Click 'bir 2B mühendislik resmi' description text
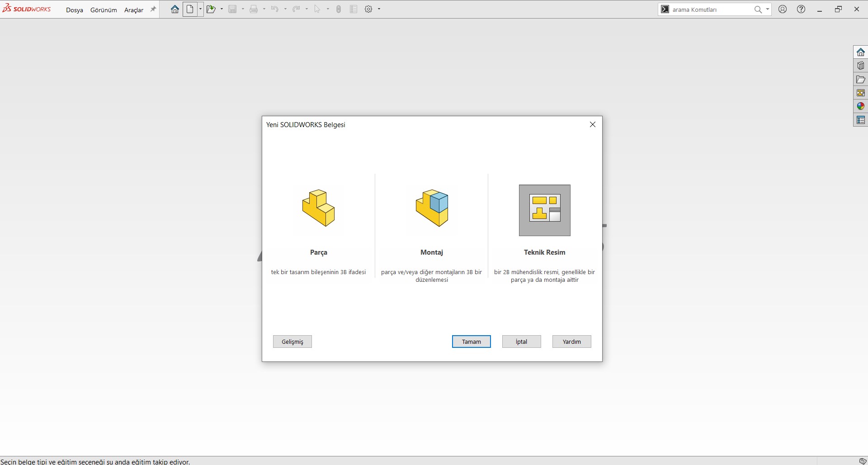The image size is (868, 465). [545, 276]
